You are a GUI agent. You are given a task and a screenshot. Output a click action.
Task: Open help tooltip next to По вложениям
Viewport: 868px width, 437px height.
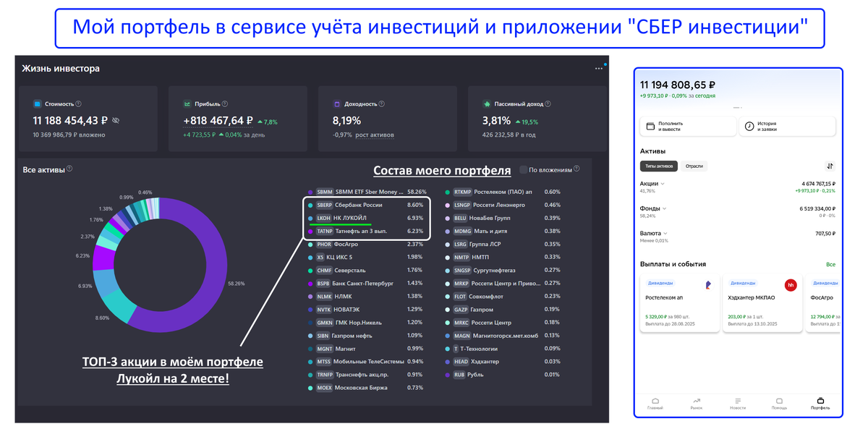point(576,169)
